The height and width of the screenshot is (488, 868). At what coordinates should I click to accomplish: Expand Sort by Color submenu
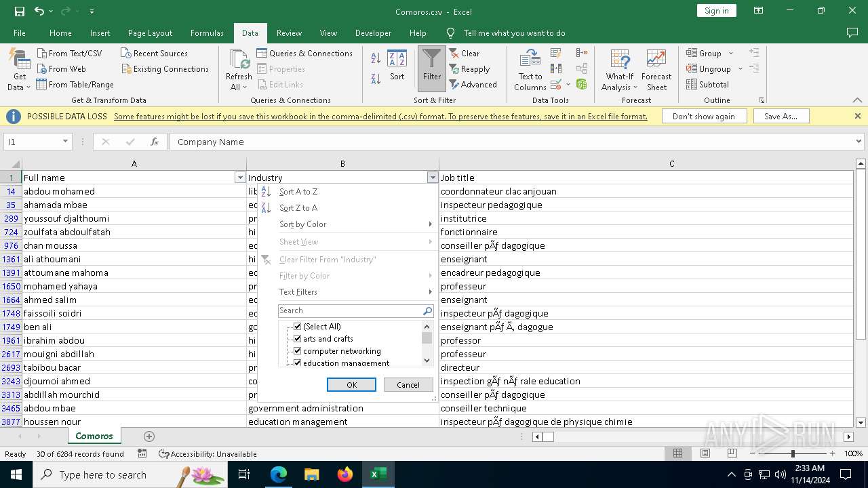click(347, 224)
